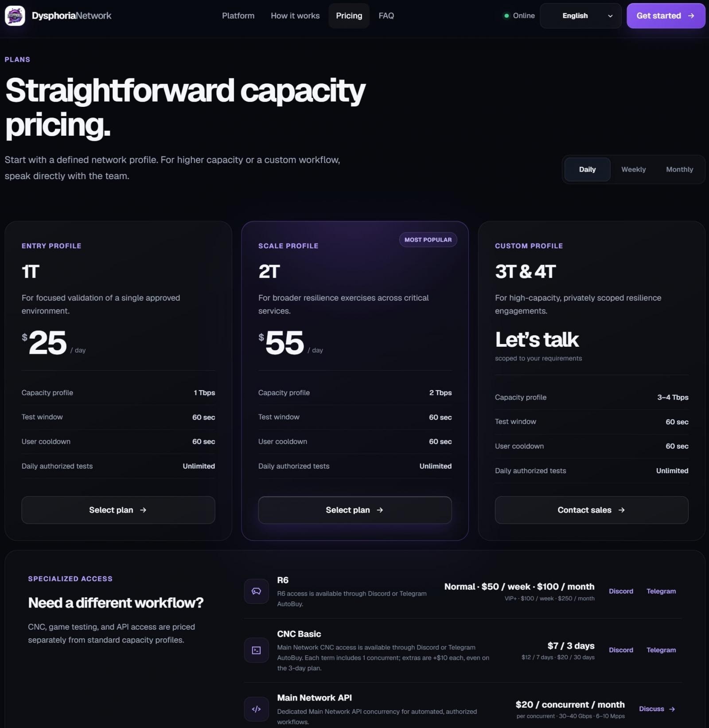Select plan for the 2T Scale Profile

point(355,510)
